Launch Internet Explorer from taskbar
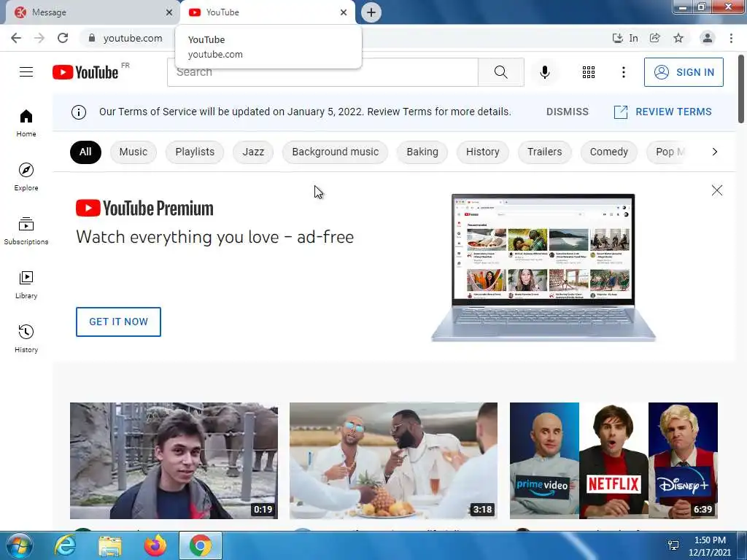 pos(65,545)
